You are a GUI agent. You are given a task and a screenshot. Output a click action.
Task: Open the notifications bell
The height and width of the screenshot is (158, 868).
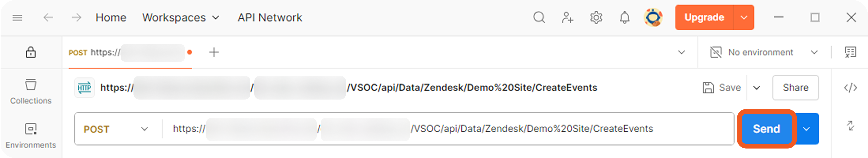pos(624,17)
